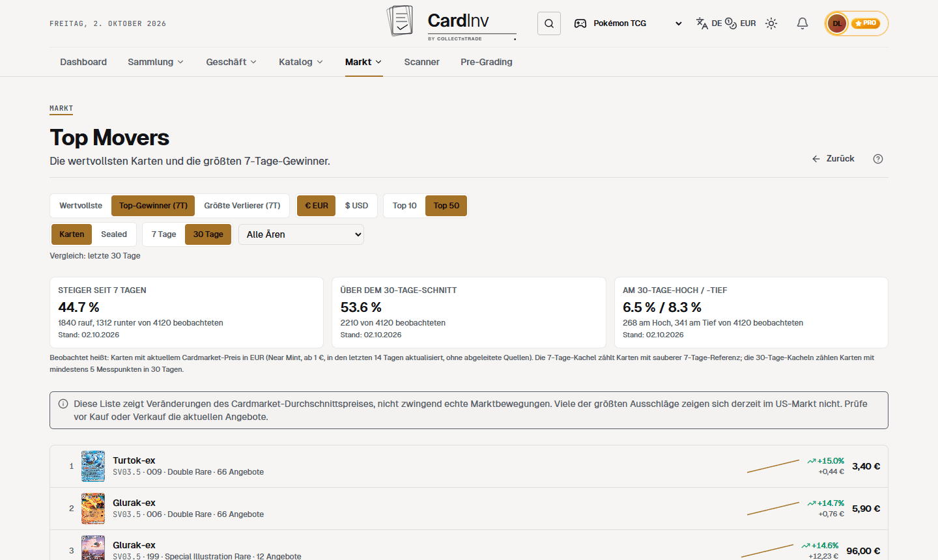Image resolution: width=938 pixels, height=560 pixels.
Task: Open the Turtok-ex card name
Action: (x=134, y=460)
